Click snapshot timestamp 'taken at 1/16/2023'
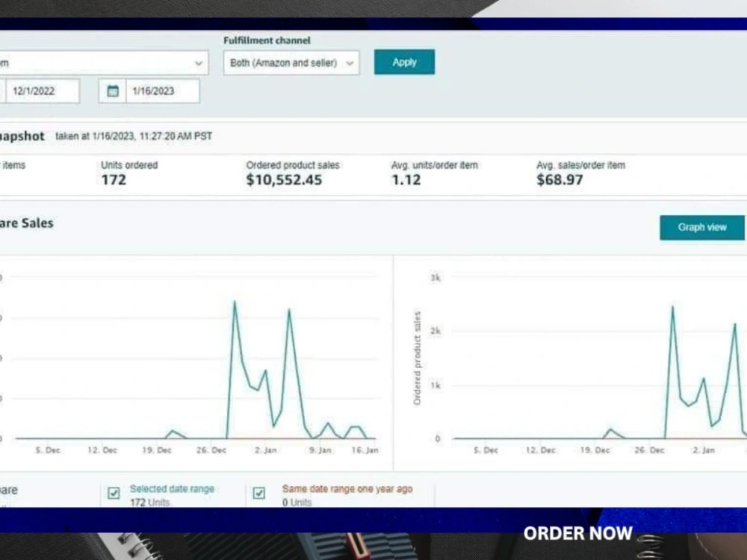The image size is (747, 560). click(134, 136)
